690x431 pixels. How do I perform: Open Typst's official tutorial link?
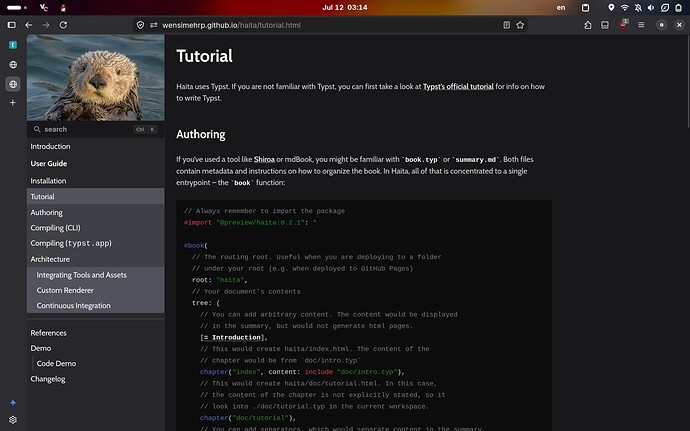(458, 86)
